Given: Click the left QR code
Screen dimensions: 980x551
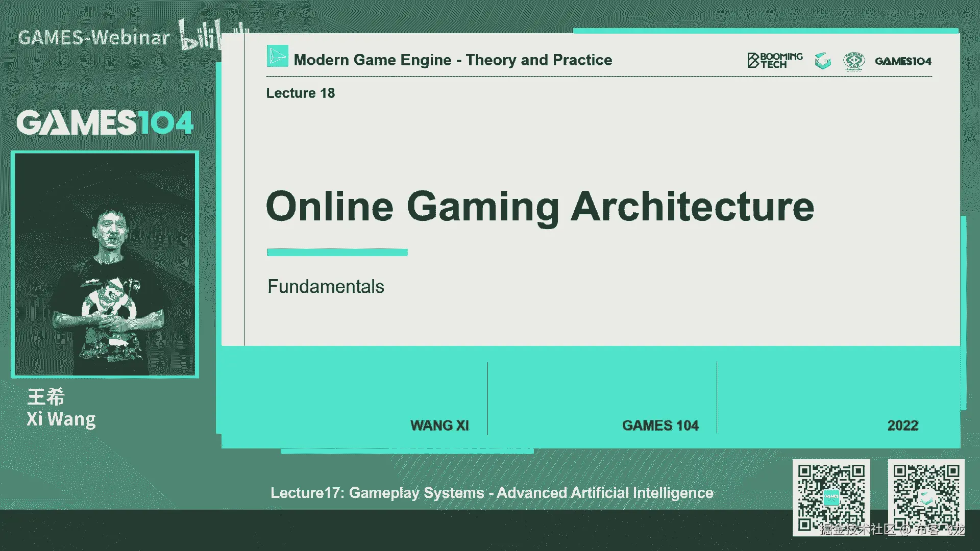Looking at the screenshot, I should (831, 497).
